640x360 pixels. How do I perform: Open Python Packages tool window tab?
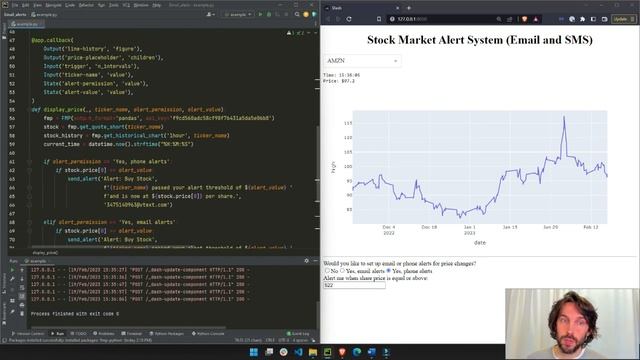(x=167, y=334)
